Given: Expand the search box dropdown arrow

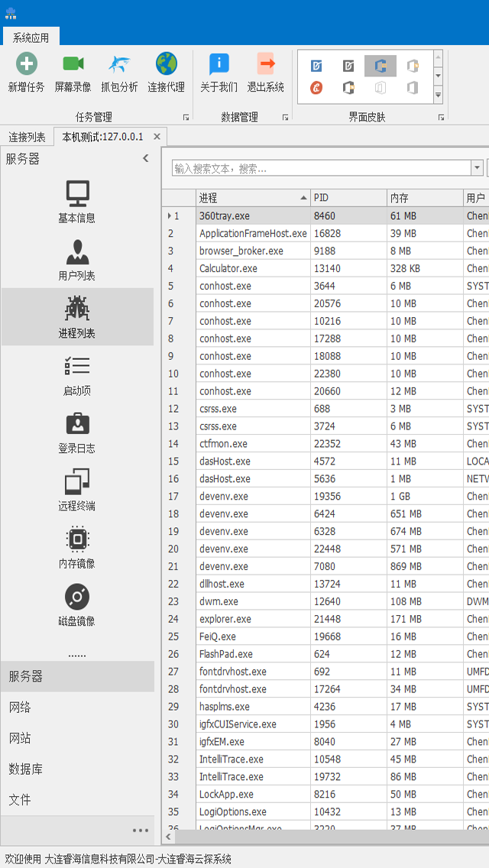Looking at the screenshot, I should (478, 168).
